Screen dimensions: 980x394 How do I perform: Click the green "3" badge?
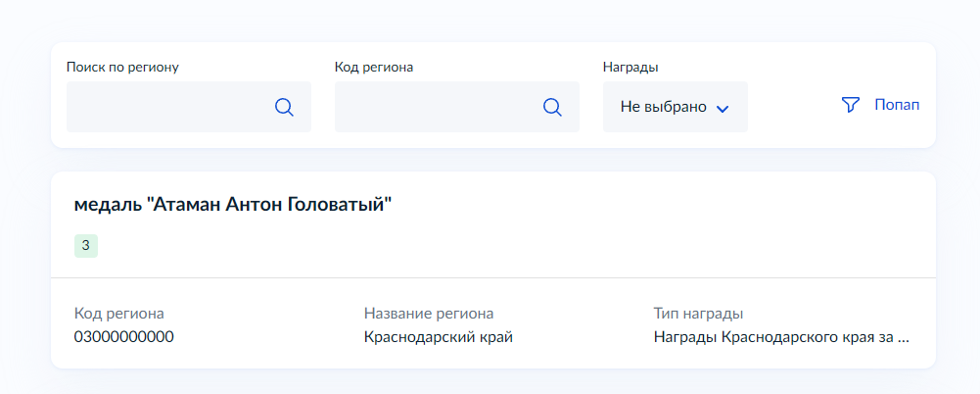coord(86,245)
